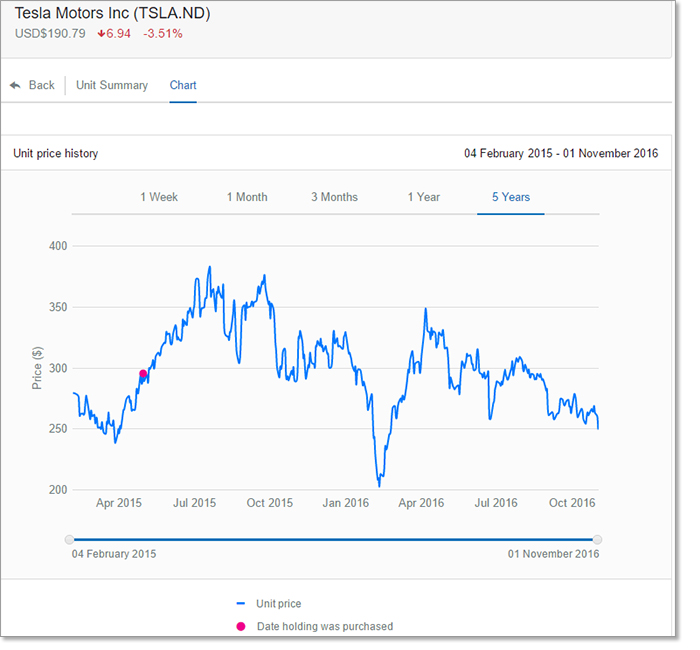Click the 400 price axis label
The image size is (700, 650).
coord(58,246)
